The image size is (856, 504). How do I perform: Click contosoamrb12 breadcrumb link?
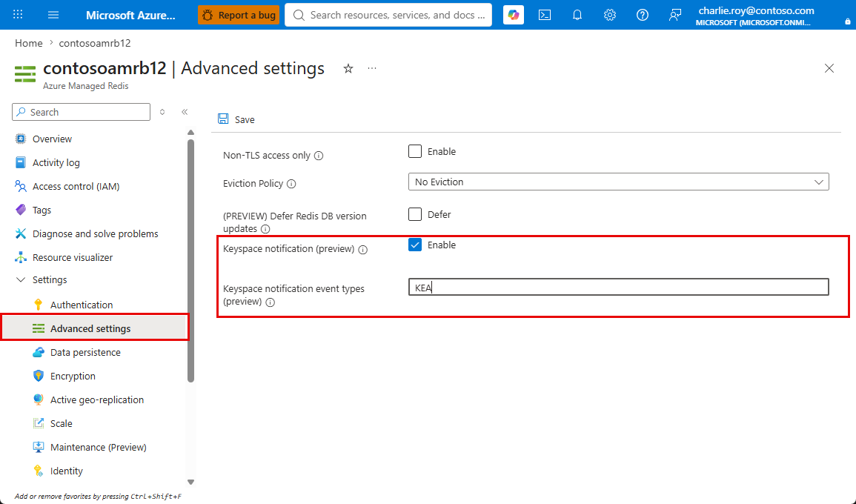(x=94, y=43)
